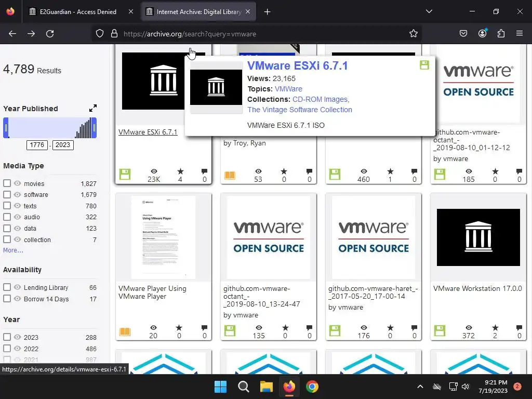The image size is (532, 399).
Task: Check the software media type filter
Action: coord(7,194)
